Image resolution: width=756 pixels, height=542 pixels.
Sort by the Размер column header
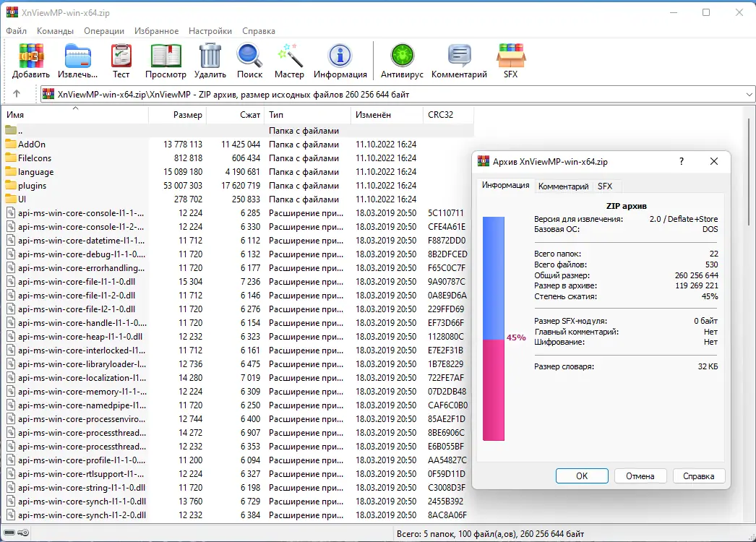177,115
